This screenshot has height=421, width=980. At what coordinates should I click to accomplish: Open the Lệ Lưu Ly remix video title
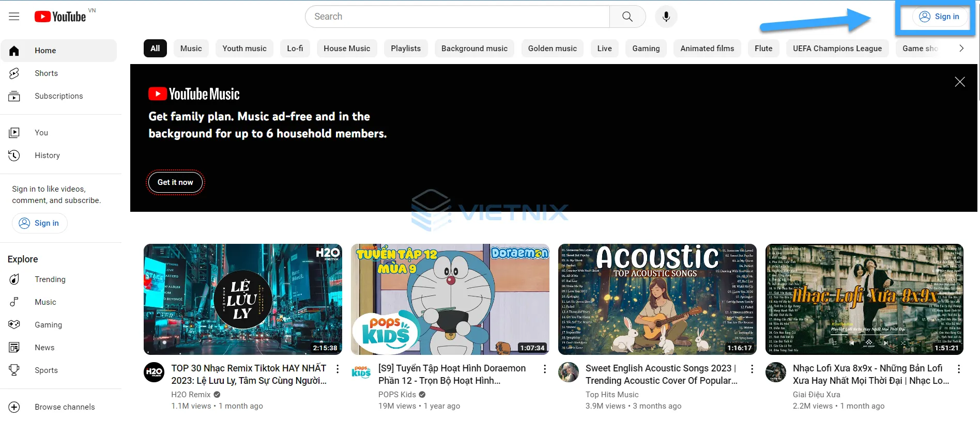[249, 375]
